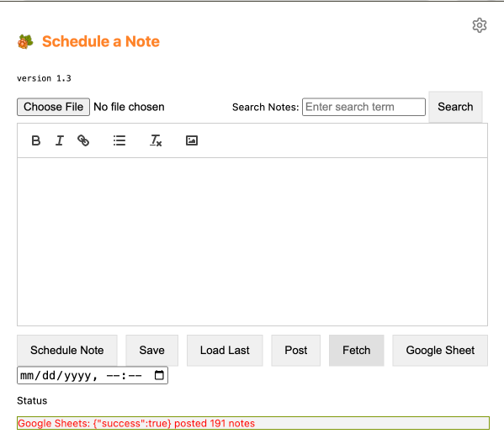Focus the Search Notes input field
This screenshot has height=439, width=504.
click(363, 107)
